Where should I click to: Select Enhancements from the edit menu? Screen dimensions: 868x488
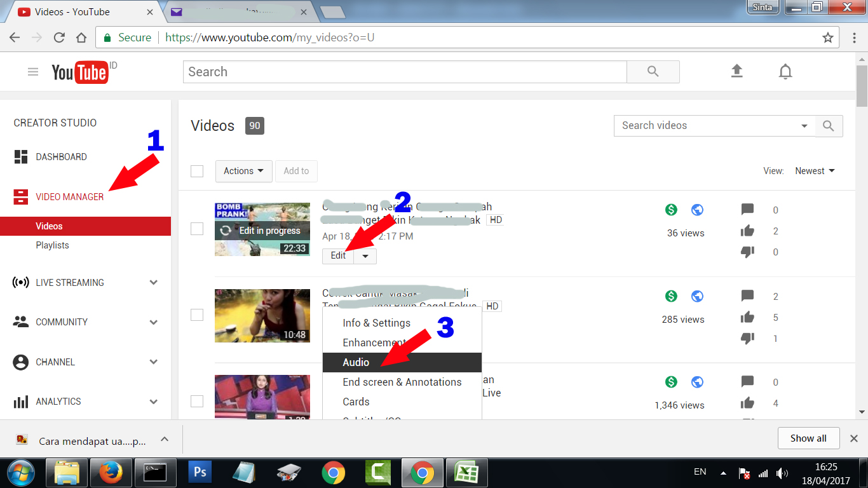tap(402, 342)
